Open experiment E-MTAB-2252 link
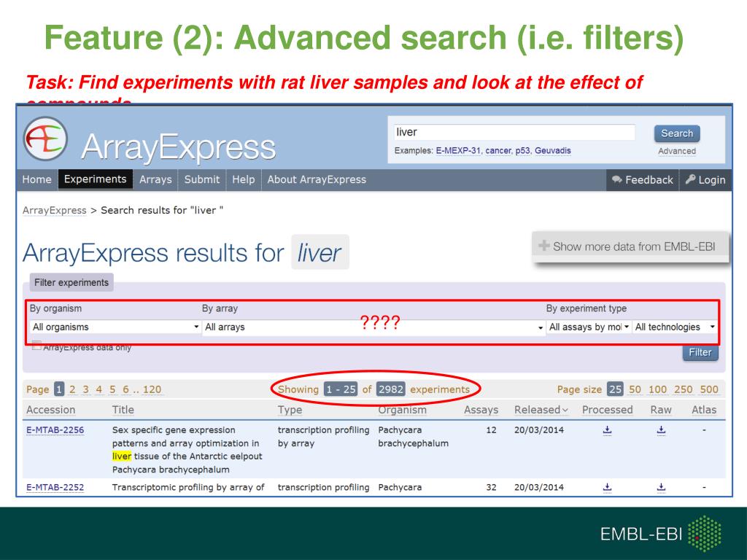Viewport: 747px width, 560px height. 55,487
